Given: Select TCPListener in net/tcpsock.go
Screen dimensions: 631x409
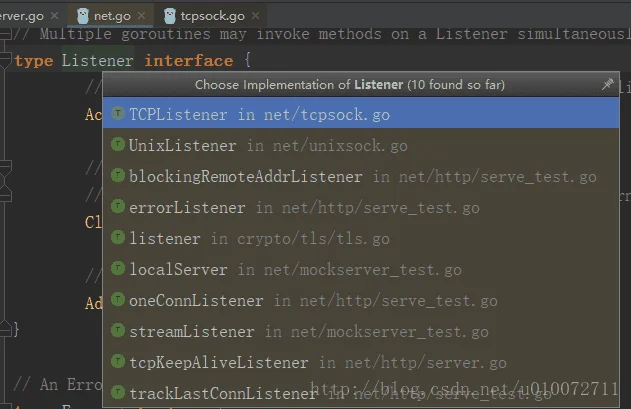Looking at the screenshot, I should tap(361, 114).
